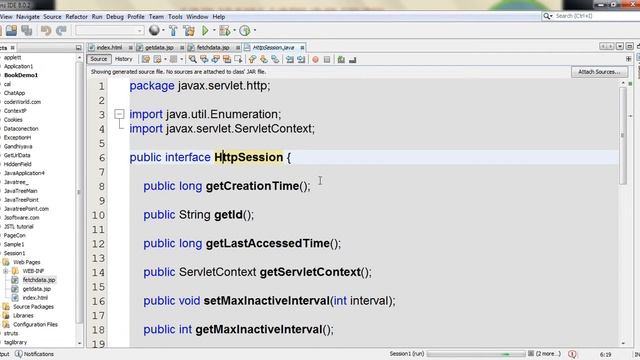Click the red error badge in status bar
The height and width of the screenshot is (360, 640).
click(x=573, y=354)
